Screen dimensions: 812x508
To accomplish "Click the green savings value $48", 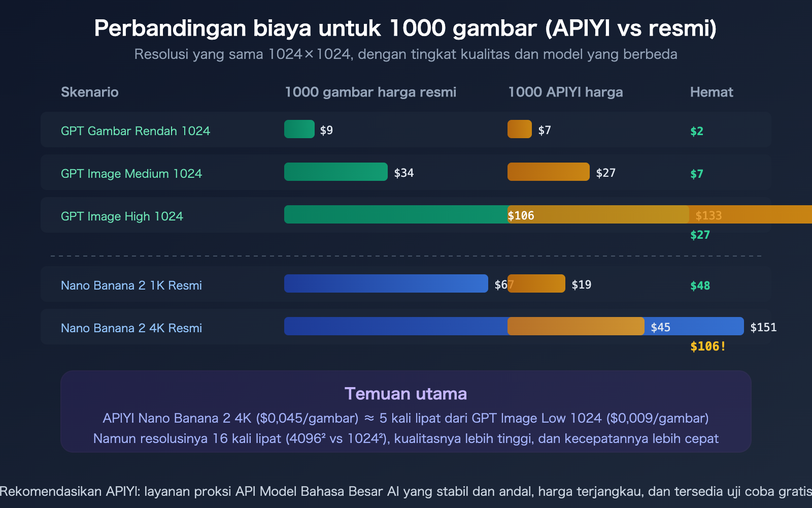I will click(x=700, y=285).
